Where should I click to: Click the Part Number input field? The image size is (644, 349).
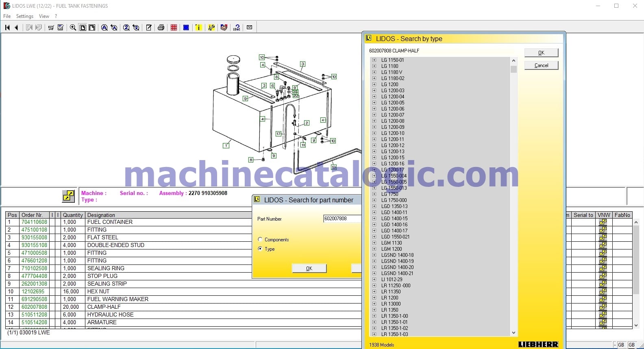click(342, 219)
